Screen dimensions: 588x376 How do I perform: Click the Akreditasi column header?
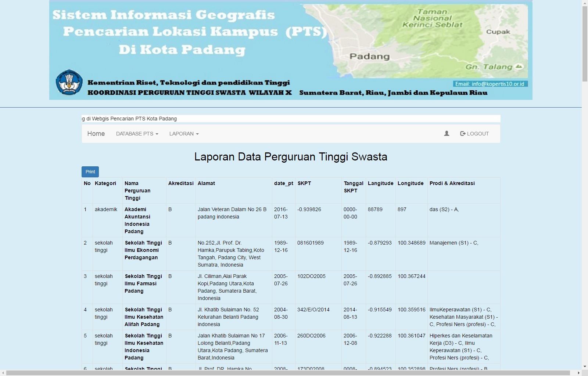pos(181,183)
